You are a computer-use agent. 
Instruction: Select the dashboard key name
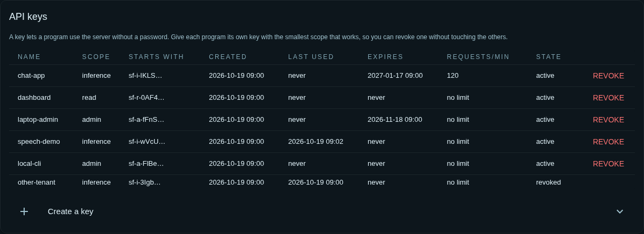(x=34, y=98)
